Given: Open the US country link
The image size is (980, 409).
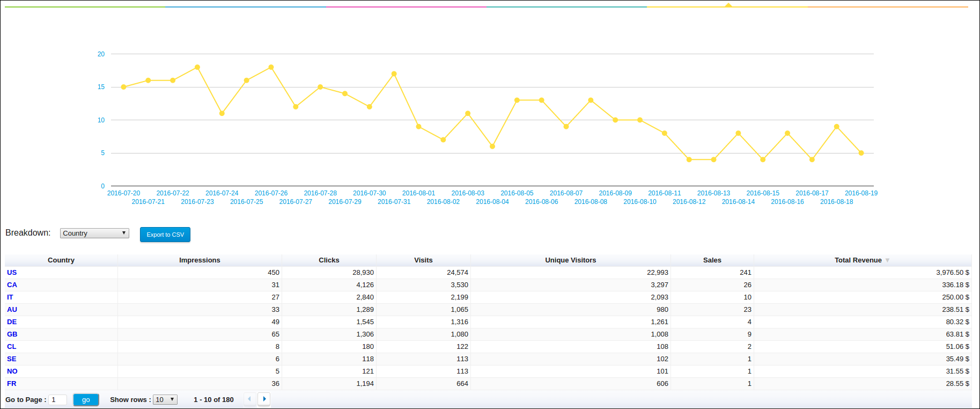Looking at the screenshot, I should (12, 273).
